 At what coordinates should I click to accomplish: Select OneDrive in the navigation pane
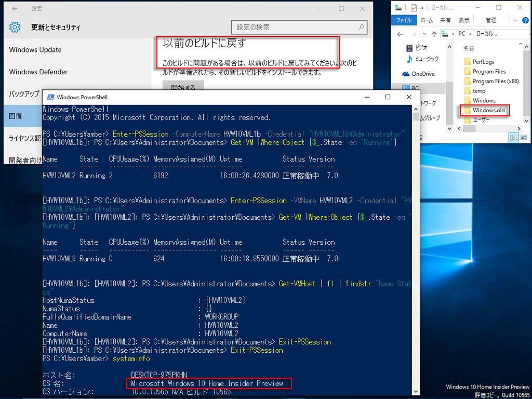click(418, 74)
